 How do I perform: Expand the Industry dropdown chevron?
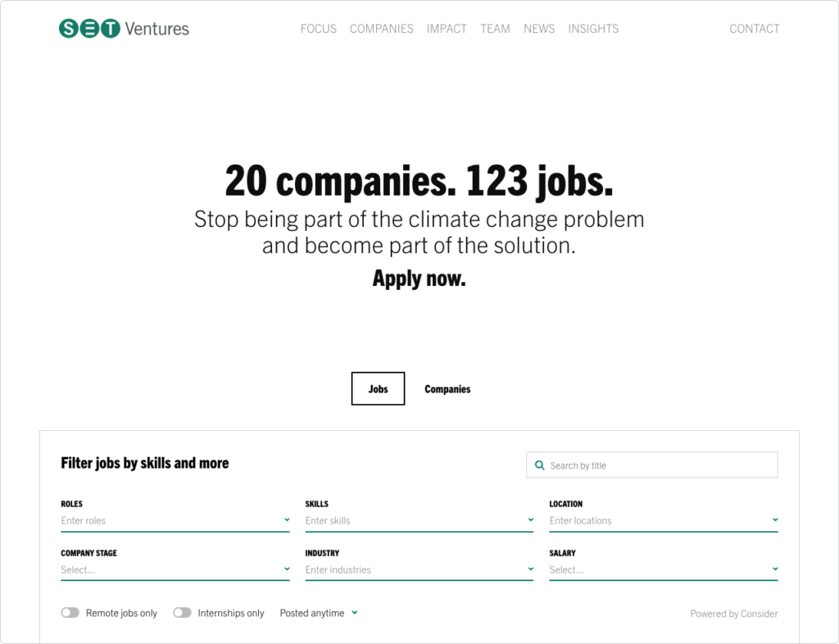[x=531, y=569]
